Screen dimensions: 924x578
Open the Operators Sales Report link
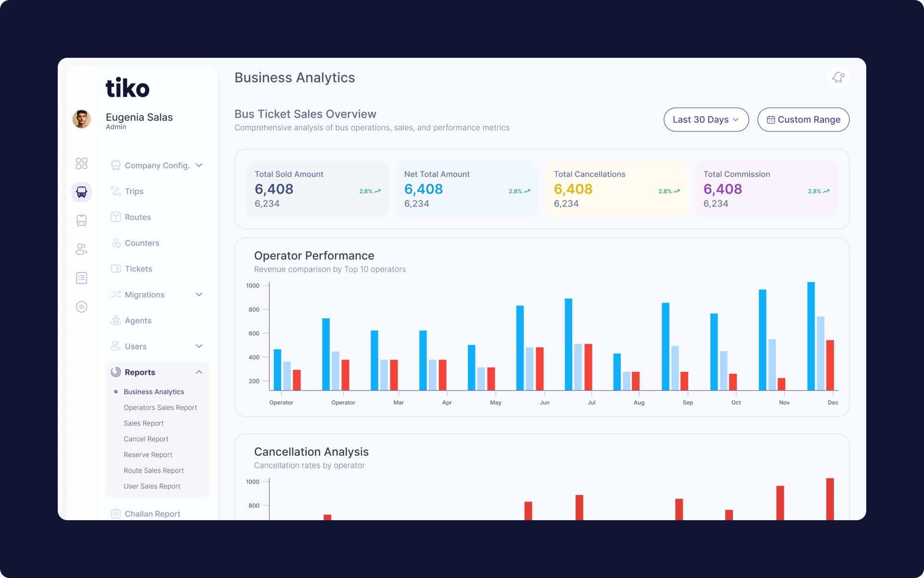(x=160, y=407)
